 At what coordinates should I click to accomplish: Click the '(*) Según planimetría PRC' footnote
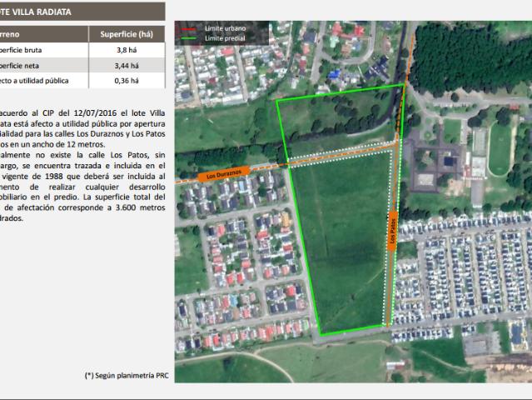pyautogui.click(x=127, y=376)
